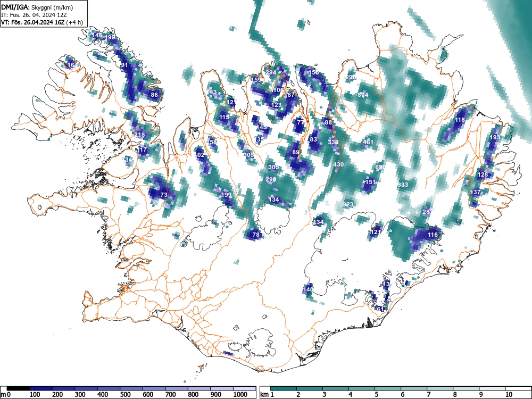This screenshot has height=399, width=532.
Task: Click the visibility value 102 on the map
Action: point(200,155)
